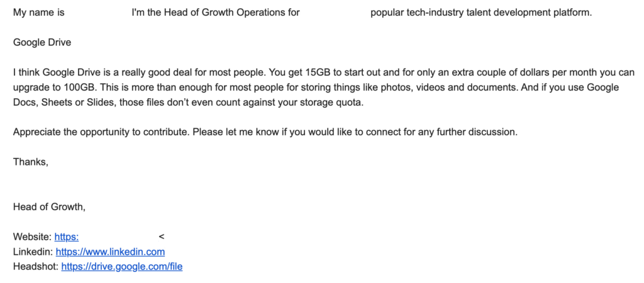This screenshot has height=283, width=644.
Task: Click the 'Google Drive' heading line
Action: (x=42, y=42)
